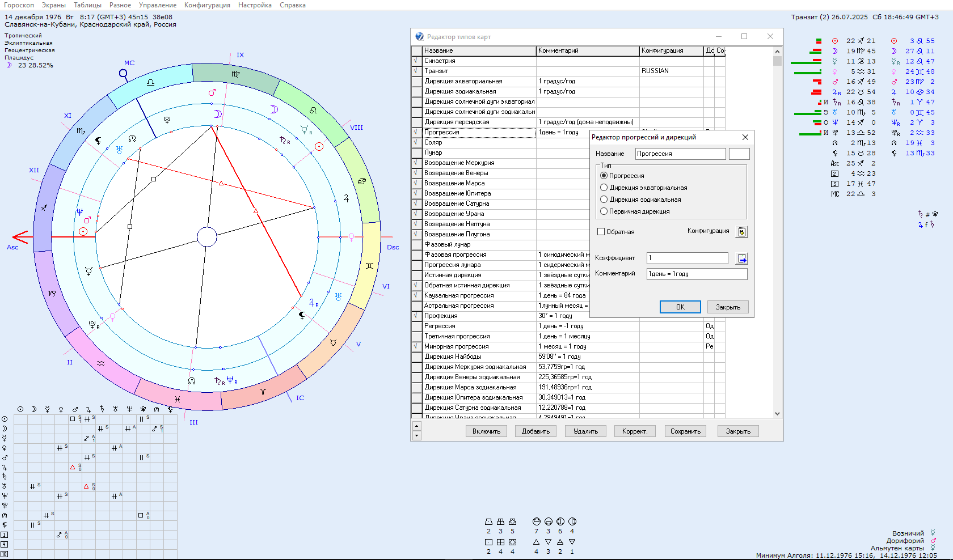Enable the Обратная checkbox
The height and width of the screenshot is (560, 953).
(x=601, y=232)
